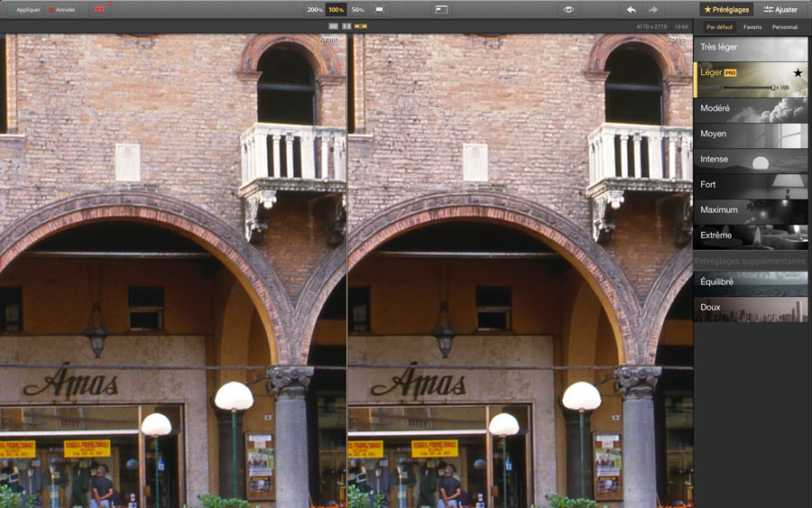Toggle favorite star on Léger preset
The width and height of the screenshot is (812, 508).
click(x=798, y=73)
